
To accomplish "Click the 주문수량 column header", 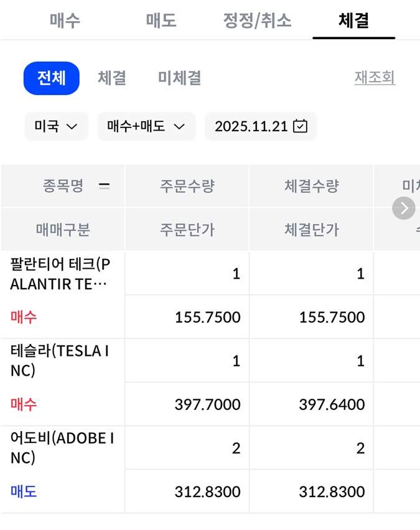I will pos(187,186).
